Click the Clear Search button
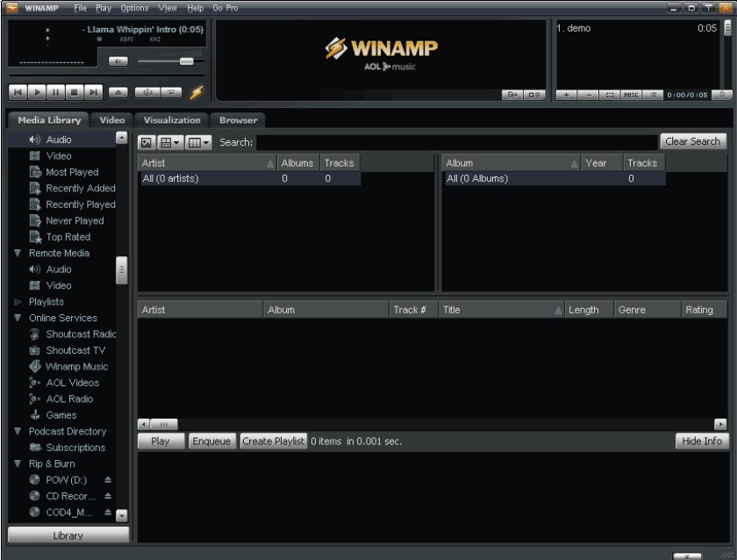737x560 pixels. click(x=691, y=140)
